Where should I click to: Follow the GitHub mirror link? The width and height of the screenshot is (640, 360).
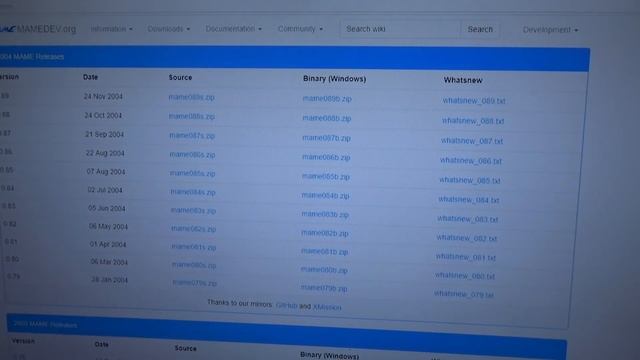(x=286, y=305)
